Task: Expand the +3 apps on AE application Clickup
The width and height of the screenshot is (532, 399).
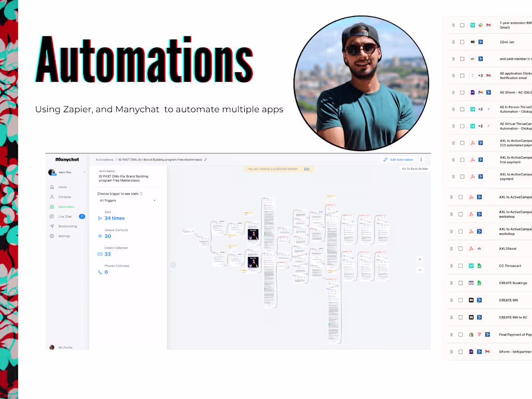Action: click(x=481, y=75)
